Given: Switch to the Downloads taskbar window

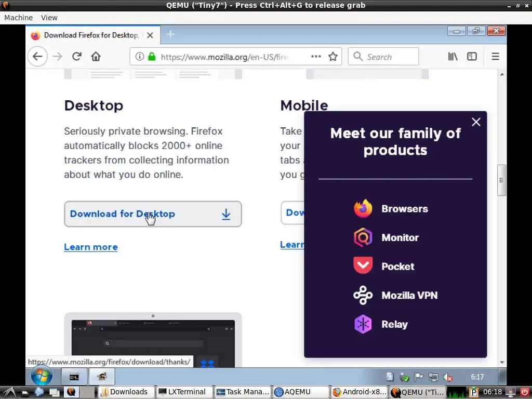Looking at the screenshot, I should [x=126, y=392].
